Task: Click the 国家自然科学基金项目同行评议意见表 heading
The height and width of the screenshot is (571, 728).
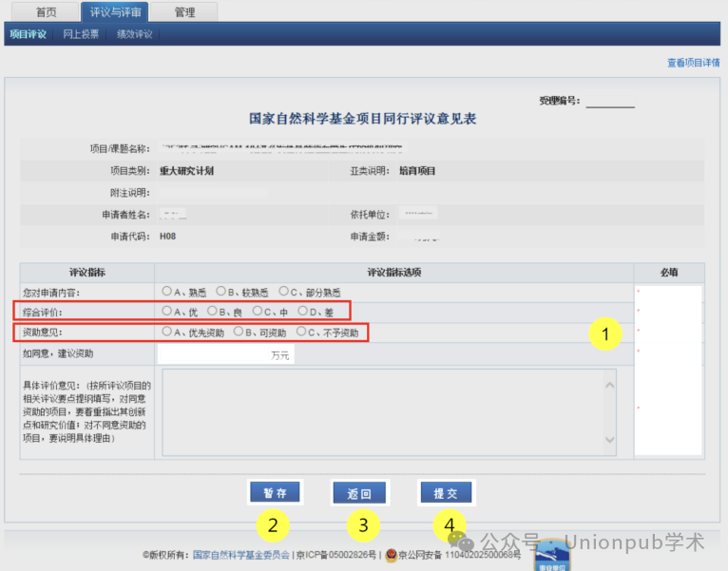Action: click(x=363, y=119)
